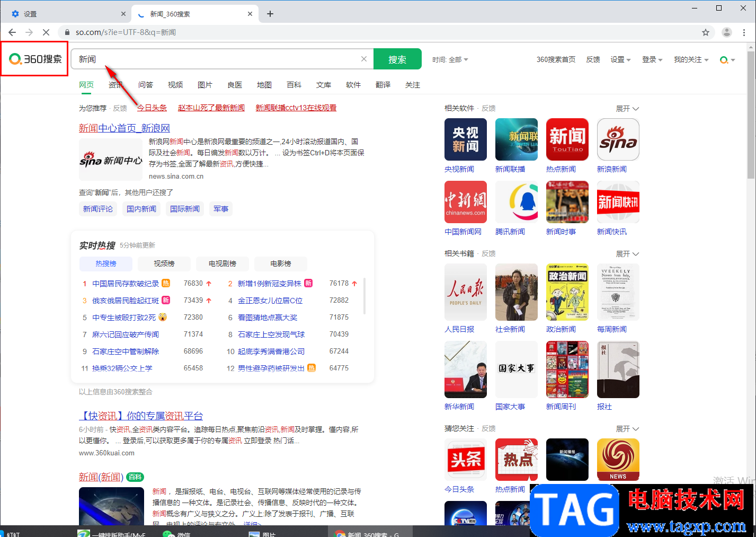The width and height of the screenshot is (756, 537).
Task: Open the Chrome profile avatar
Action: (727, 32)
